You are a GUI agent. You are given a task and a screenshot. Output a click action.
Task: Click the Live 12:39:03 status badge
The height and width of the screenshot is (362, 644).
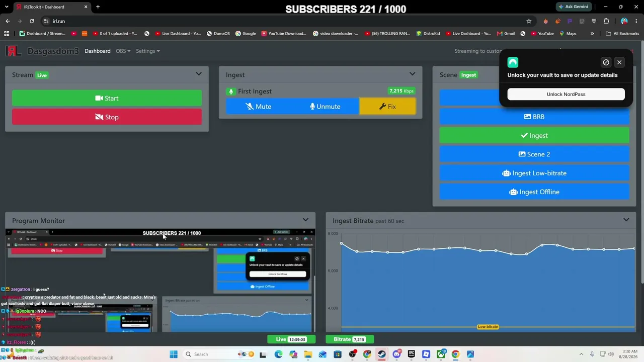tap(291, 339)
